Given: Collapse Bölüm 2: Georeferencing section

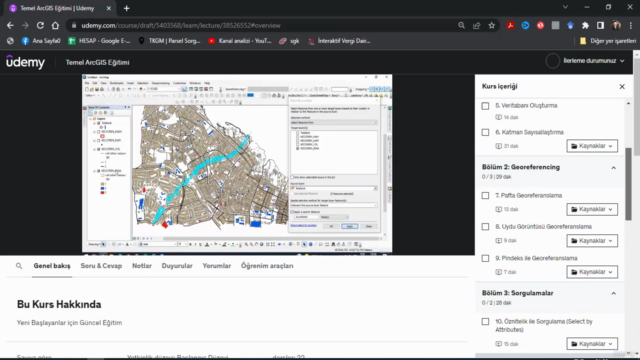Looking at the screenshot, I should [613, 168].
